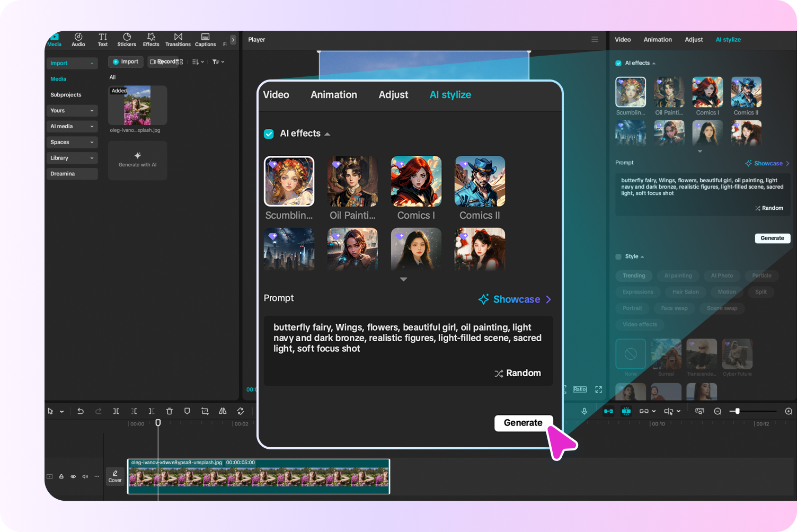Delete the clip portion left of the playhead

[x=134, y=411]
